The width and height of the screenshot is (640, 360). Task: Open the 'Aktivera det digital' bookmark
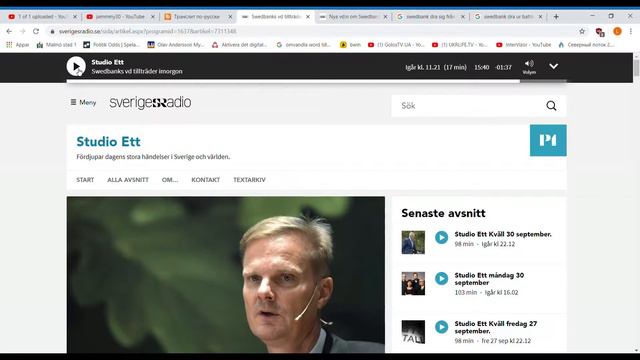240,44
